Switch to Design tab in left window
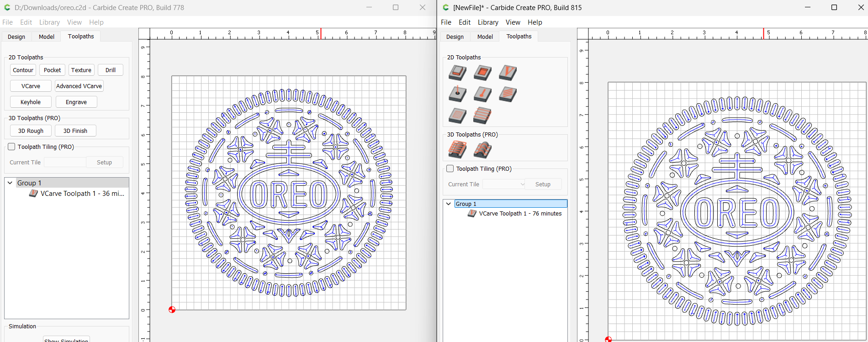Viewport: 868px width, 342px height. [x=16, y=37]
